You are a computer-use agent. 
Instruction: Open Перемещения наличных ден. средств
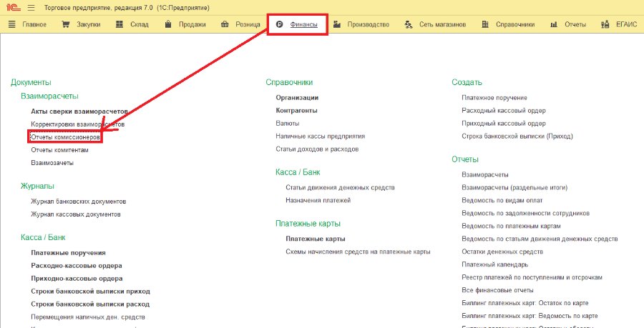[x=88, y=317]
